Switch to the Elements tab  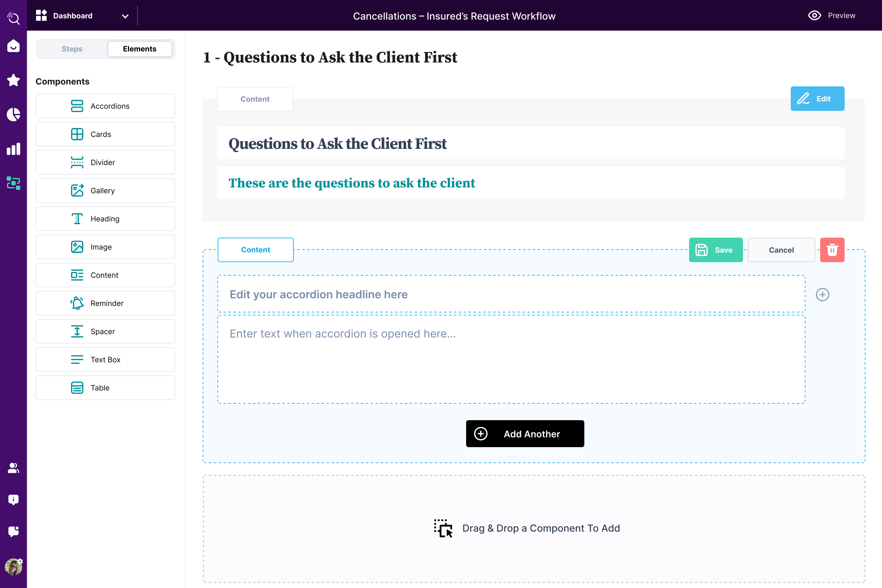(x=139, y=49)
